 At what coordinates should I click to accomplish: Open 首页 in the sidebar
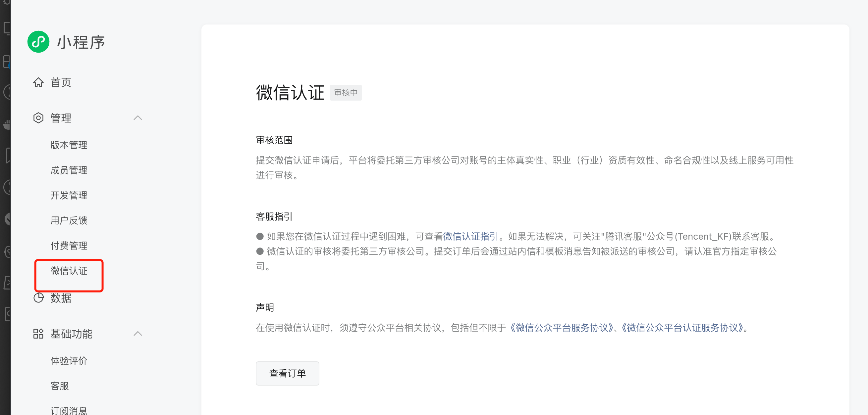coord(61,82)
